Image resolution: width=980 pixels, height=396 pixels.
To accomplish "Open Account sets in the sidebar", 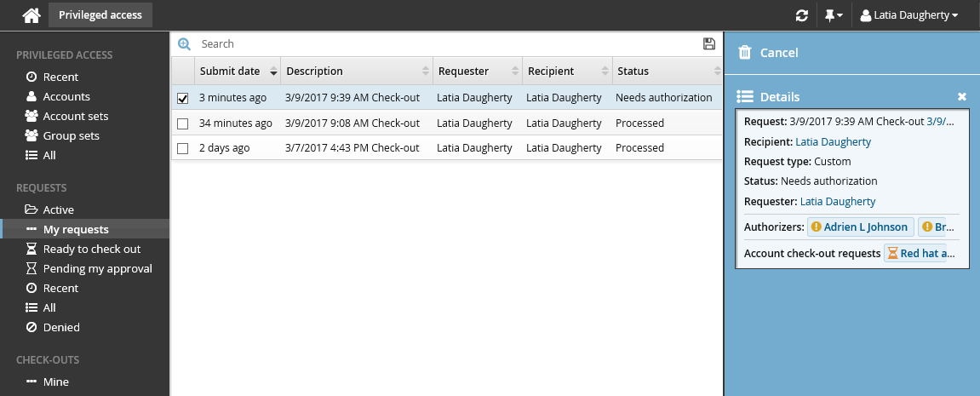I will [x=76, y=116].
